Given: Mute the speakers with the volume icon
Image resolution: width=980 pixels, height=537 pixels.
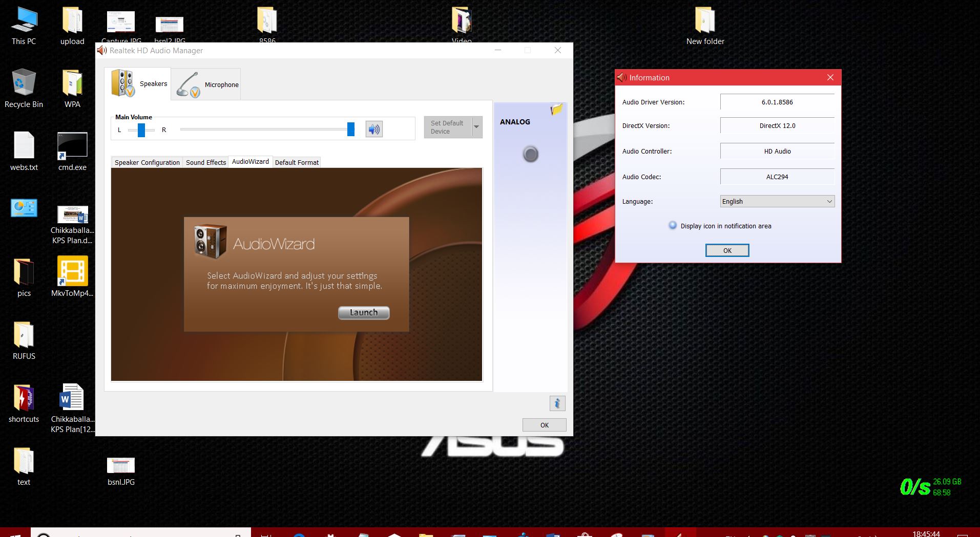Looking at the screenshot, I should (374, 129).
